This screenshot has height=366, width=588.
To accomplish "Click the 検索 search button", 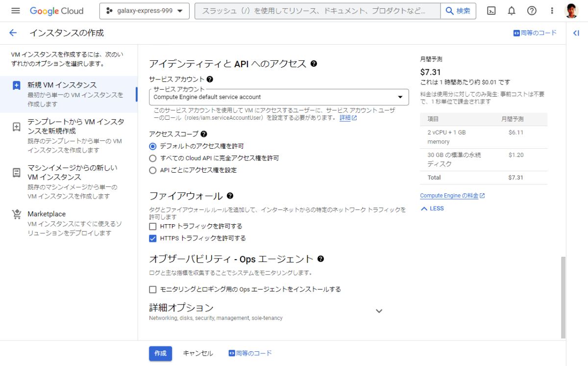I will coord(459,11).
